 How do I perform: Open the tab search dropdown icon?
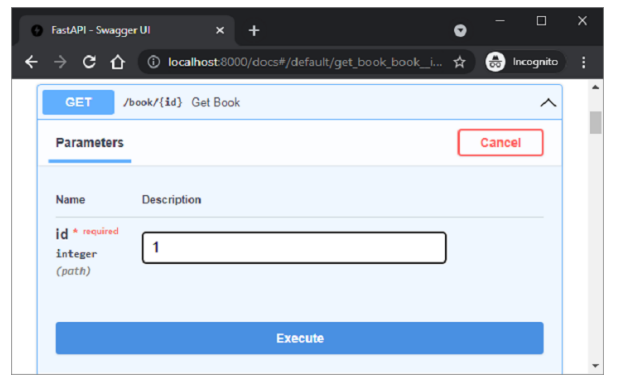(460, 30)
